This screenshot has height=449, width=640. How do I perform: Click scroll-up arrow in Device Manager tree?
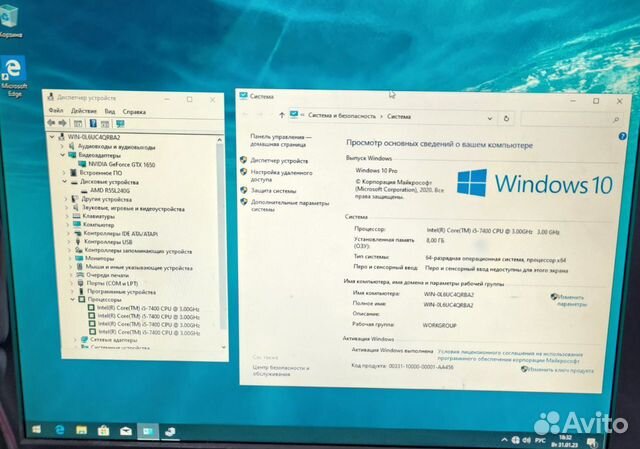pyautogui.click(x=220, y=140)
